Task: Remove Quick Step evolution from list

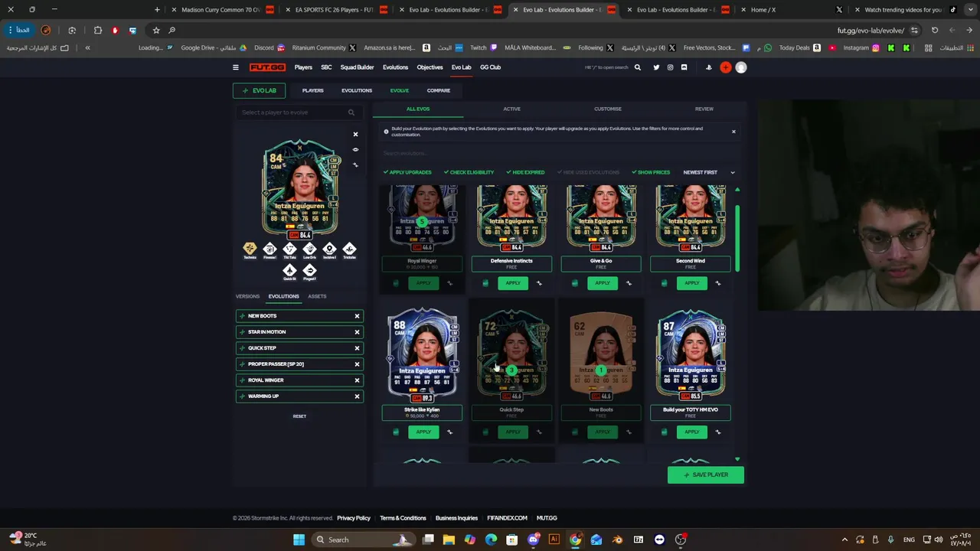Action: click(x=357, y=348)
